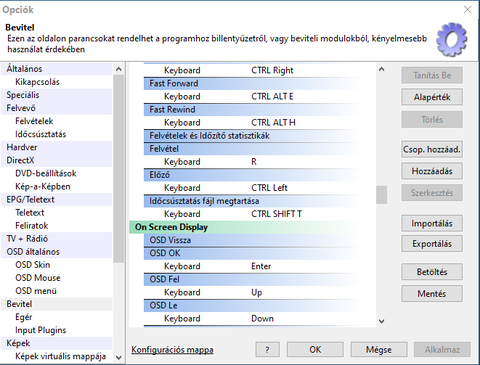Select Általános in the options tree

[57, 69]
